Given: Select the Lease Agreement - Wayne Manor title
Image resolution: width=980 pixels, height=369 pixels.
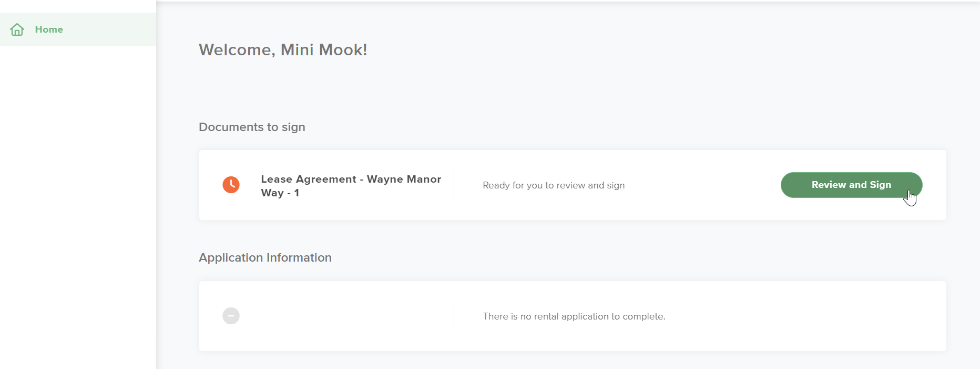Looking at the screenshot, I should [351, 179].
